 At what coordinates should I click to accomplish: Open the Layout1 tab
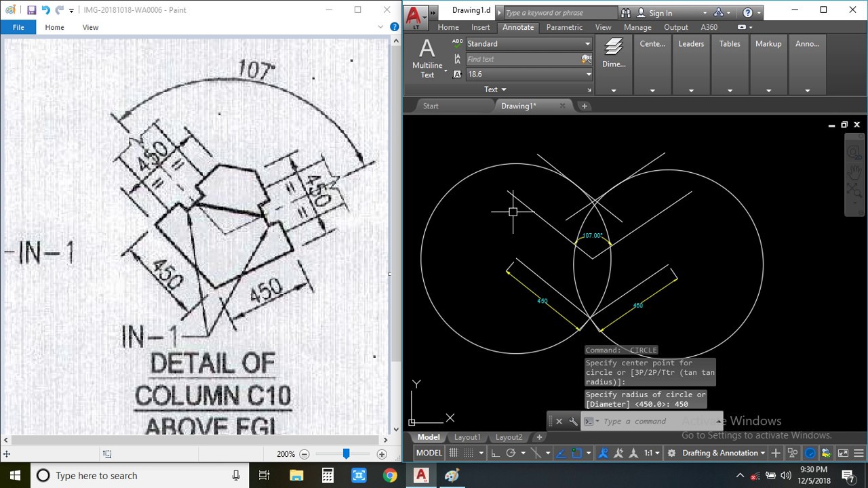(467, 437)
